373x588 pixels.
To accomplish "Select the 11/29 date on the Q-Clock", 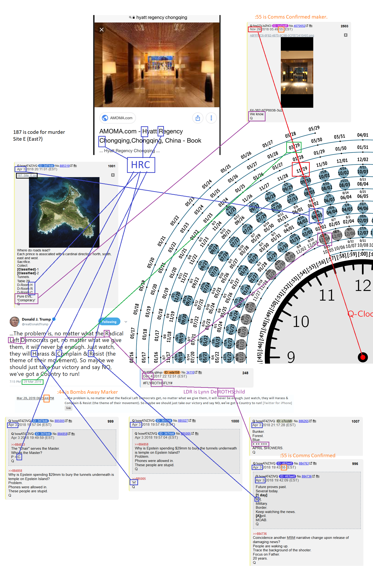I will pyautogui.click(x=302, y=170).
